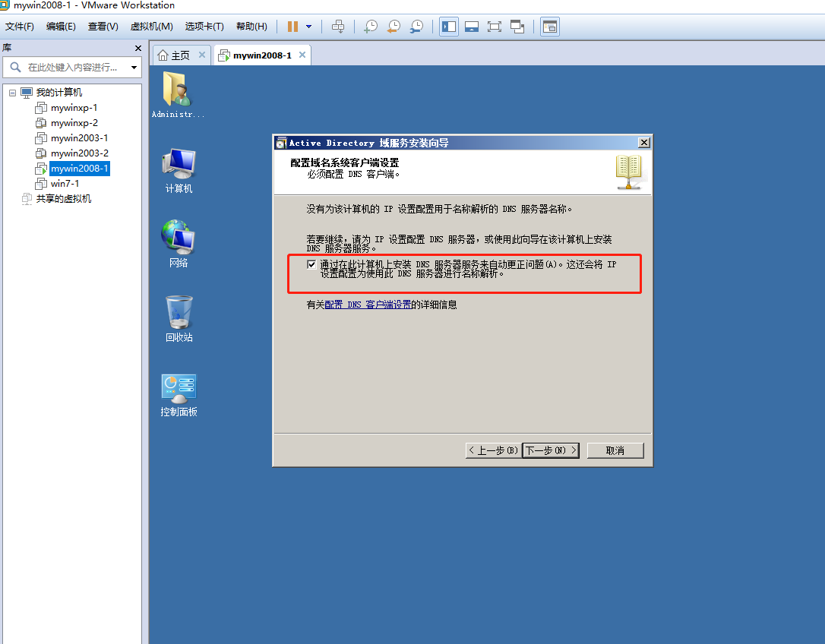Open the 查看(V) menu
Image resolution: width=825 pixels, height=644 pixels.
(x=103, y=27)
